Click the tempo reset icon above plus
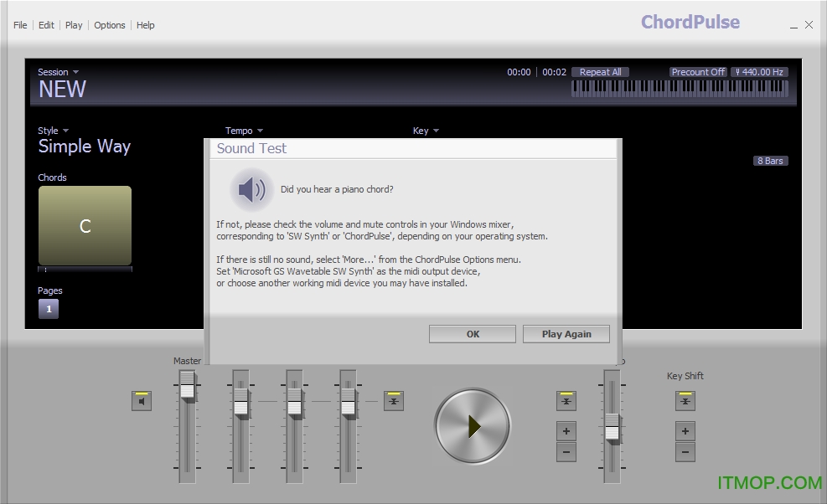Viewport: 827px width, 504px height. click(566, 401)
